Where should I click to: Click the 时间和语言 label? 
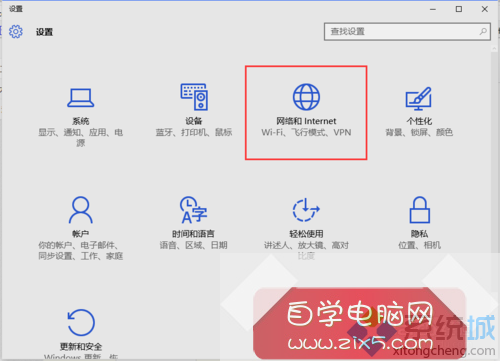pos(193,234)
